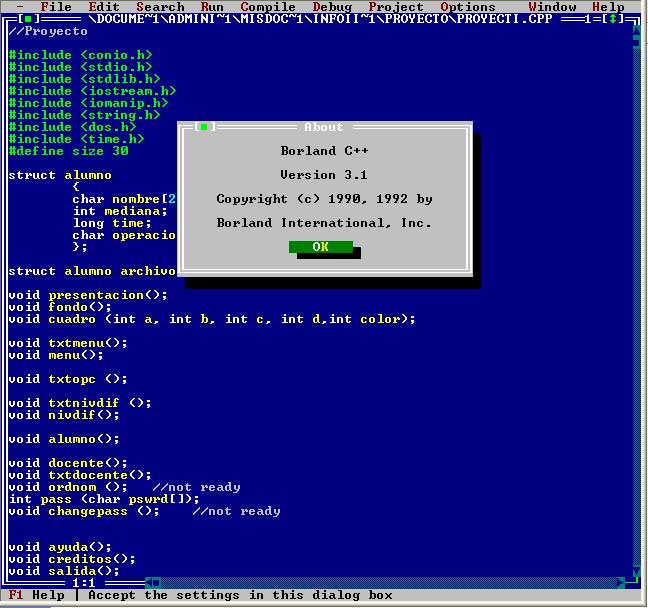Click the 'void txtnivdif ();' line
This screenshot has width=648, height=608.
click(x=80, y=403)
